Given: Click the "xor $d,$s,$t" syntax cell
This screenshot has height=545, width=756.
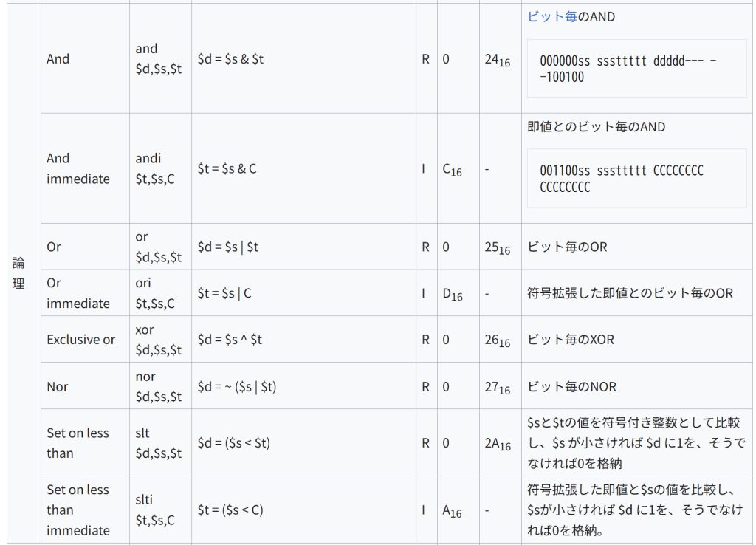Looking at the screenshot, I should coord(159,340).
